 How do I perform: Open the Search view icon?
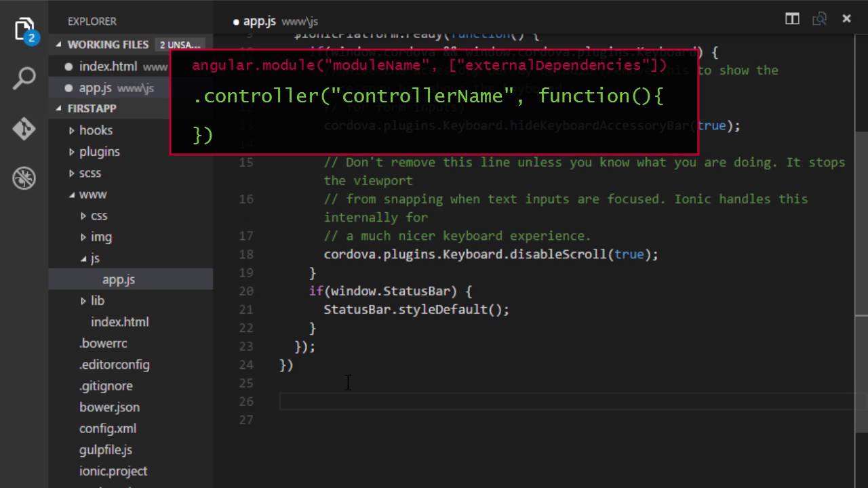click(x=24, y=79)
